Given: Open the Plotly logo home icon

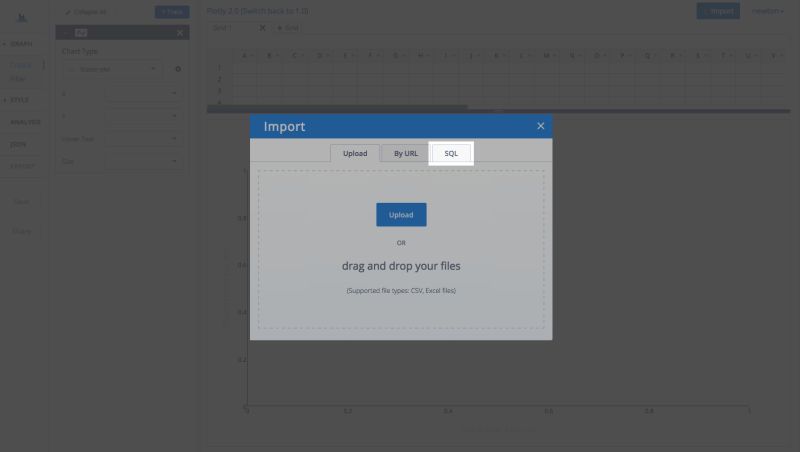Looking at the screenshot, I should [21, 17].
